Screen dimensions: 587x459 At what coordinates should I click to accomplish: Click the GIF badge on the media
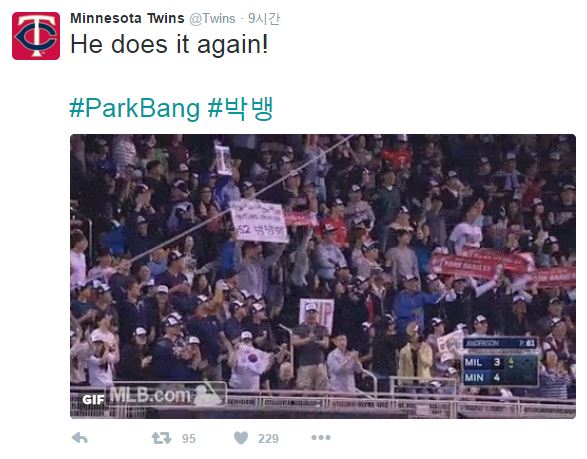[x=93, y=400]
